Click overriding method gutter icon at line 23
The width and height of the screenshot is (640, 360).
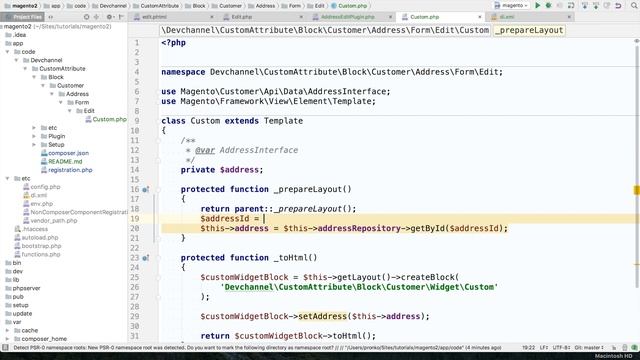pyautogui.click(x=145, y=258)
